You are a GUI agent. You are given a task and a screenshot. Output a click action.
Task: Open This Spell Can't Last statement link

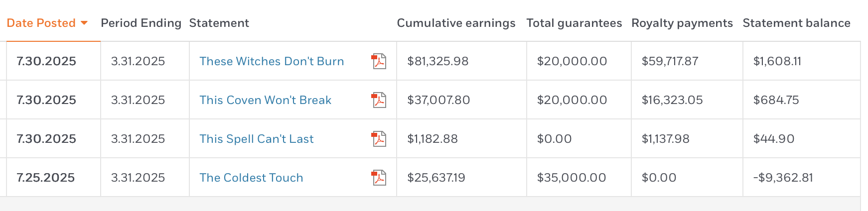click(257, 139)
